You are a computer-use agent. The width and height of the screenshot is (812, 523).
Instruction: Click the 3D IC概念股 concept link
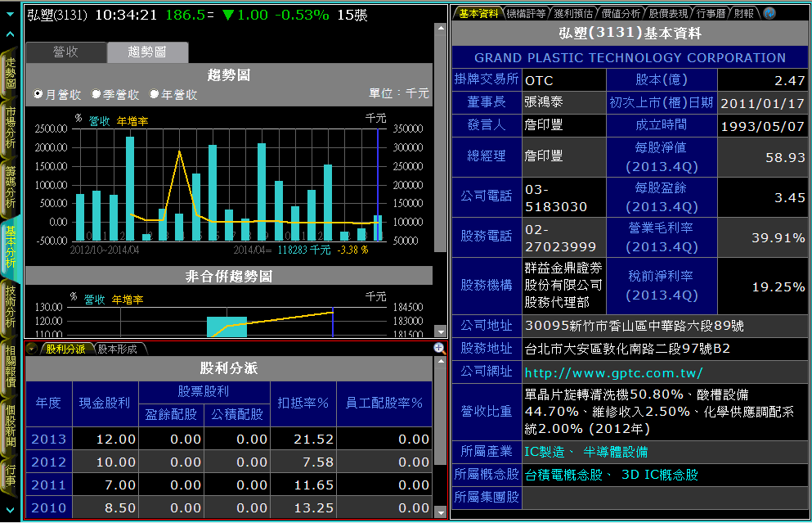pyautogui.click(x=660, y=475)
